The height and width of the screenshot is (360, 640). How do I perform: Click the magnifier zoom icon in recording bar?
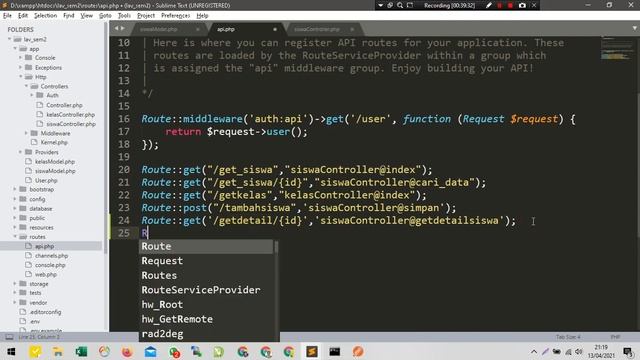400,5
